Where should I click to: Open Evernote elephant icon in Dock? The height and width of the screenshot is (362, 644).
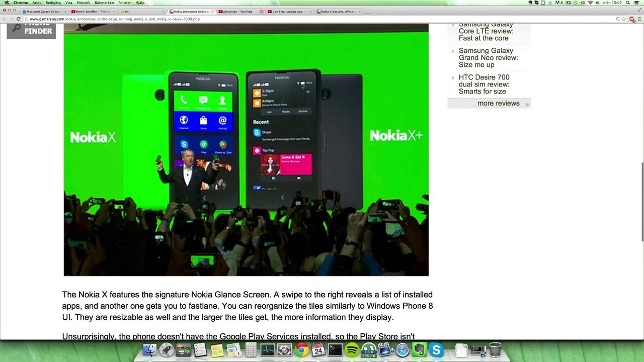pyautogui.click(x=419, y=350)
